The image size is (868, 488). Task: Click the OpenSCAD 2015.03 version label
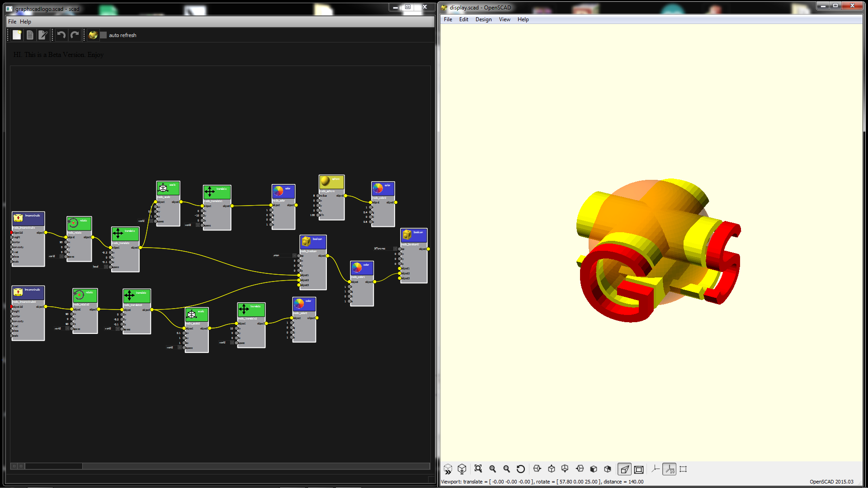click(x=831, y=482)
